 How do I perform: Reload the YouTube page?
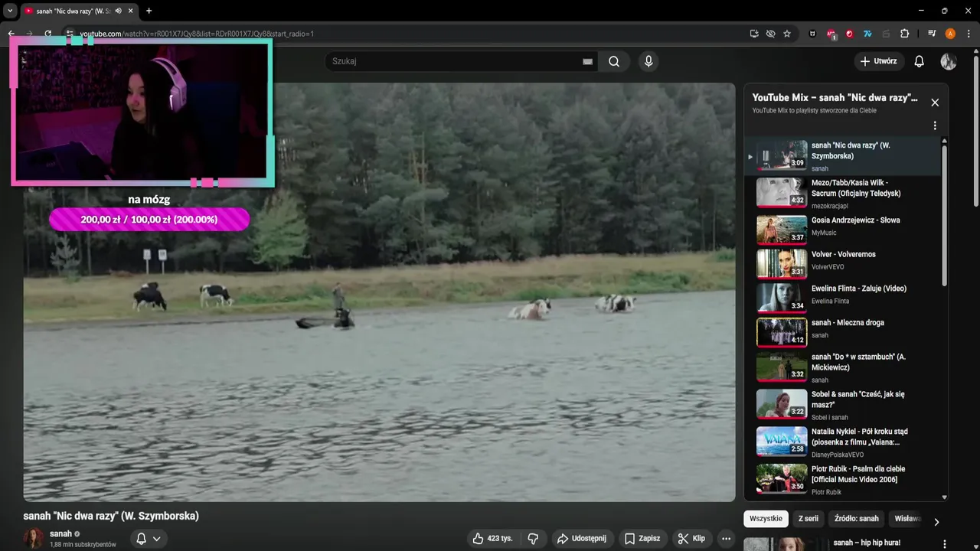point(47,34)
